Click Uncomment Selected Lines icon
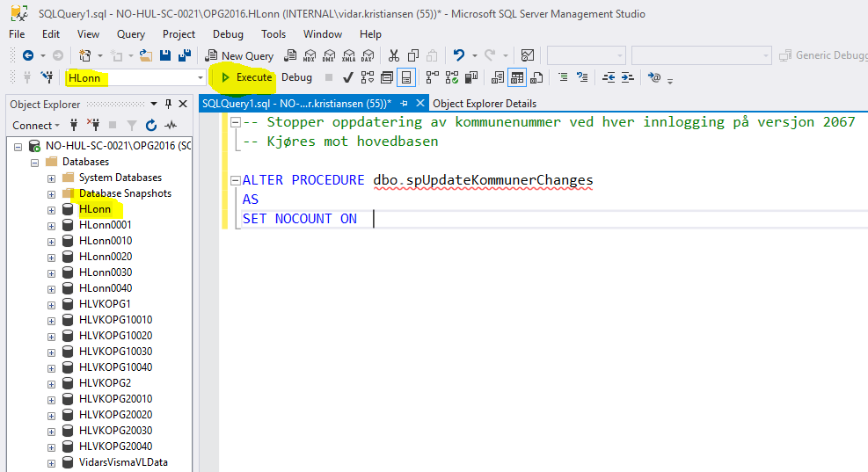The width and height of the screenshot is (868, 472). point(582,77)
